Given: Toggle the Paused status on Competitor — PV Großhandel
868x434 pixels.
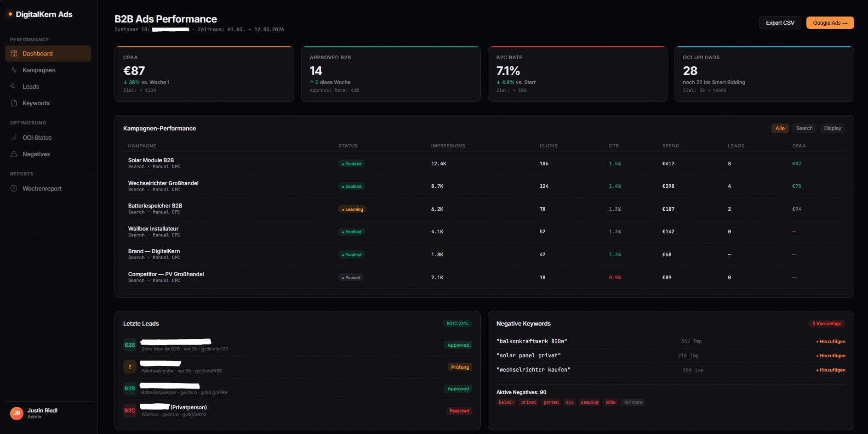Looking at the screenshot, I should click(351, 277).
